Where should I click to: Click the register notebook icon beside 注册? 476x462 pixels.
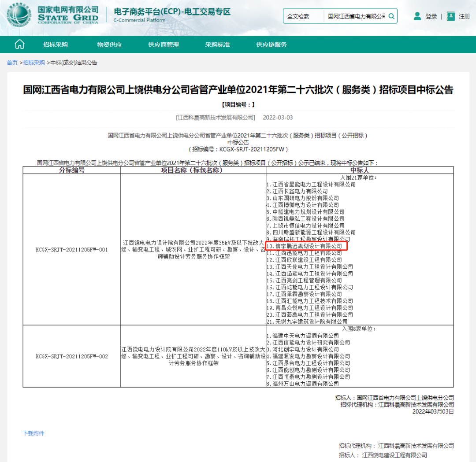(450, 16)
